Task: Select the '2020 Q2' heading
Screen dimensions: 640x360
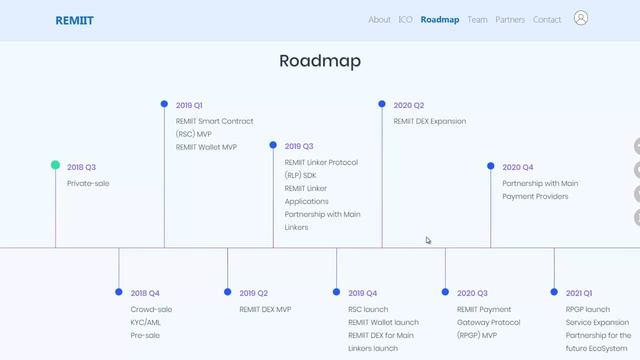Action: [x=409, y=105]
